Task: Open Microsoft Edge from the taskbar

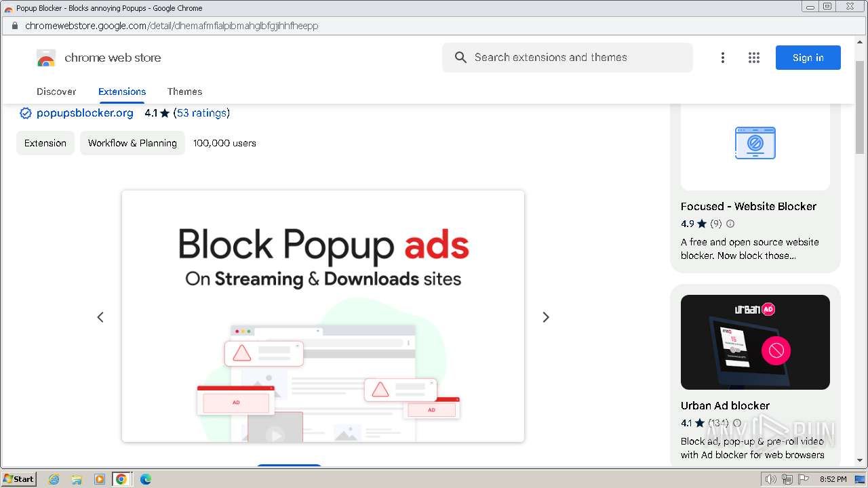Action: [x=145, y=479]
